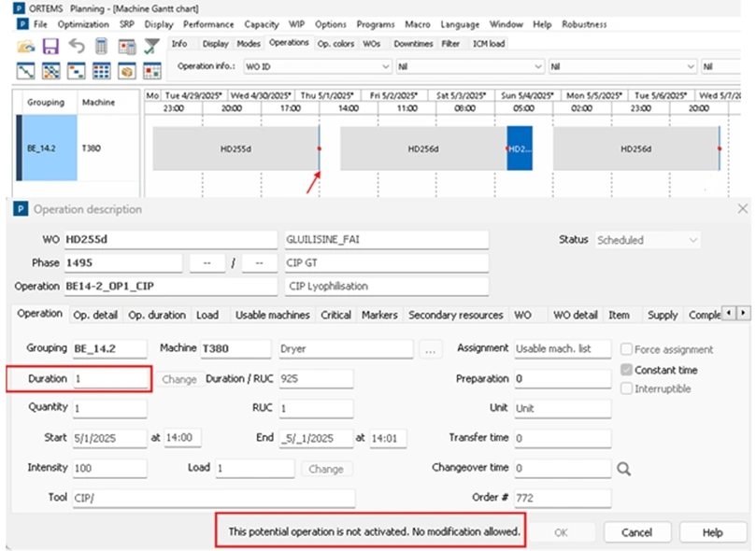Viewport: 756px width, 551px height.
Task: Click the filter funnel with checkmark icon
Action: coord(152,47)
